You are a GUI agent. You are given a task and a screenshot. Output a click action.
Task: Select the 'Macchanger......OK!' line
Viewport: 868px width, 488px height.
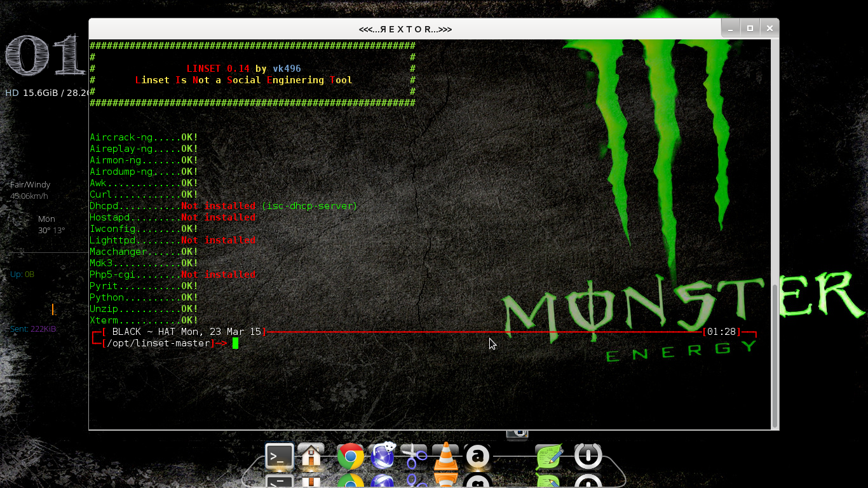click(144, 252)
